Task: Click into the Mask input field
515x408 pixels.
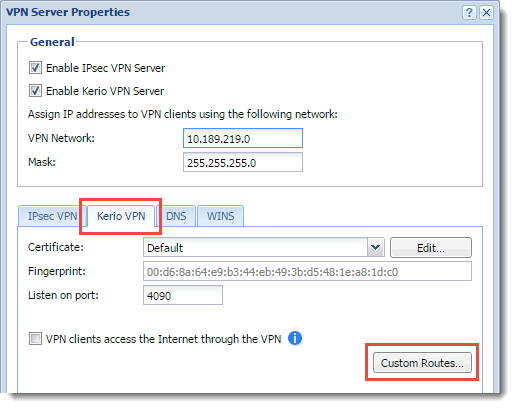Action: click(x=243, y=162)
